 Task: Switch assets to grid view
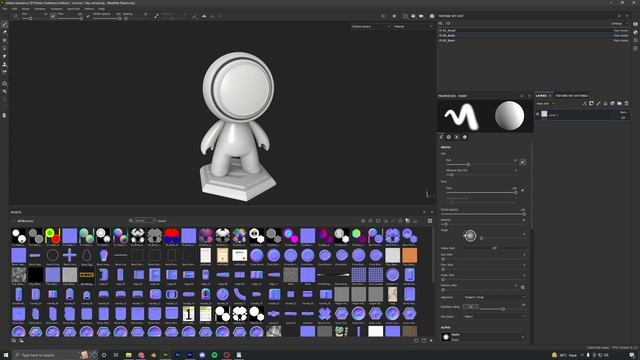[x=430, y=221]
